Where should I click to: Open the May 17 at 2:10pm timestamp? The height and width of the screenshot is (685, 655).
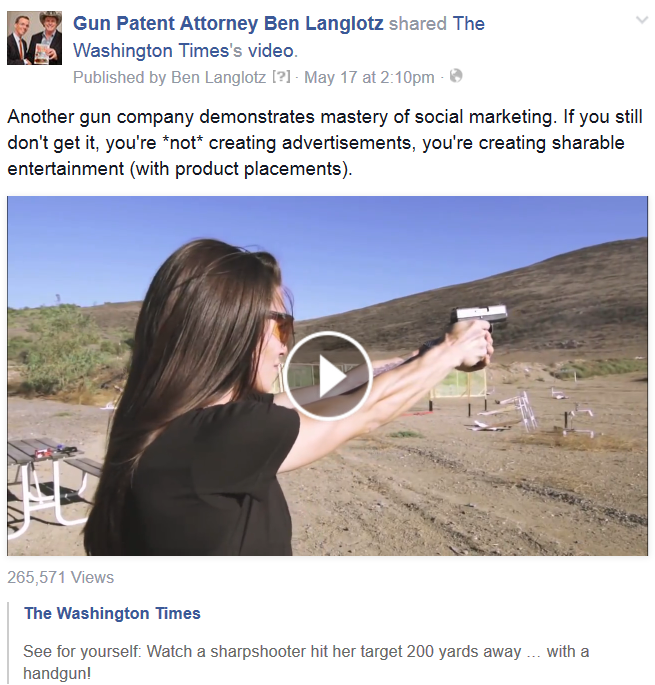[x=369, y=77]
